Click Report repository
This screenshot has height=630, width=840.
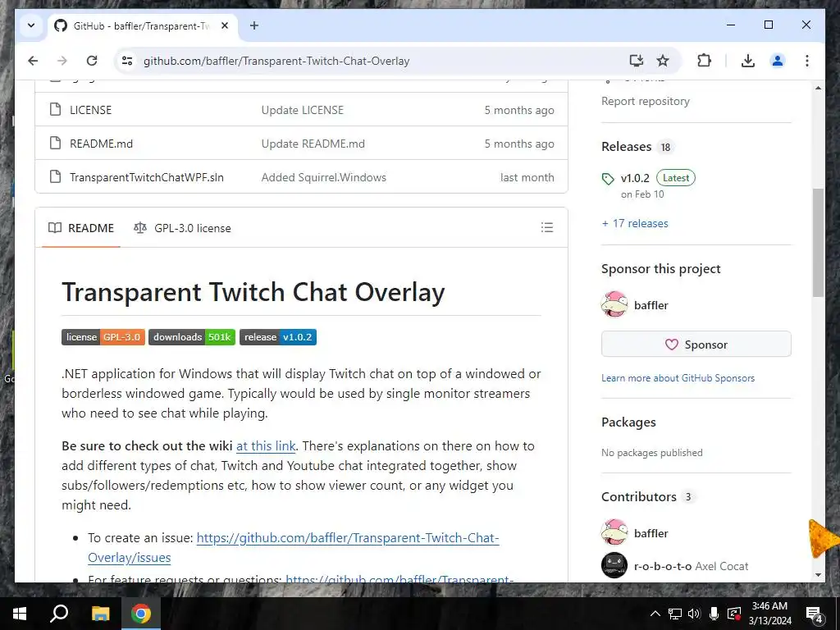click(x=645, y=101)
